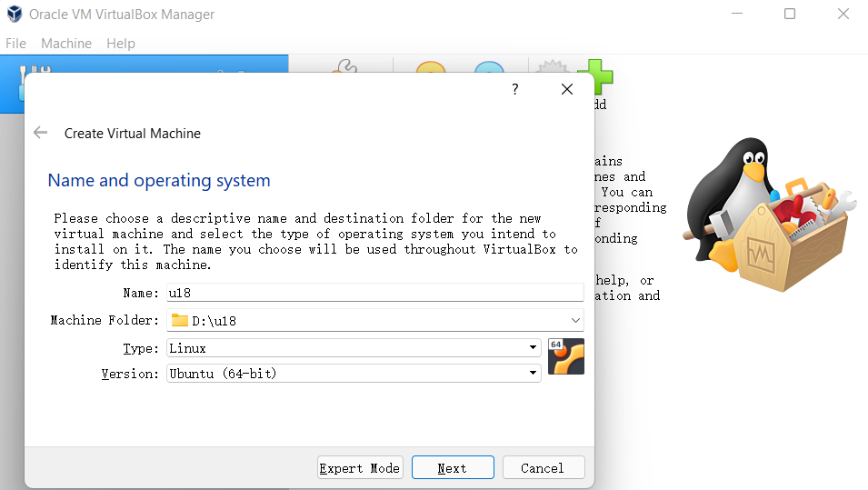
Task: Click the folder icon beside D:\u18
Action: [x=179, y=320]
